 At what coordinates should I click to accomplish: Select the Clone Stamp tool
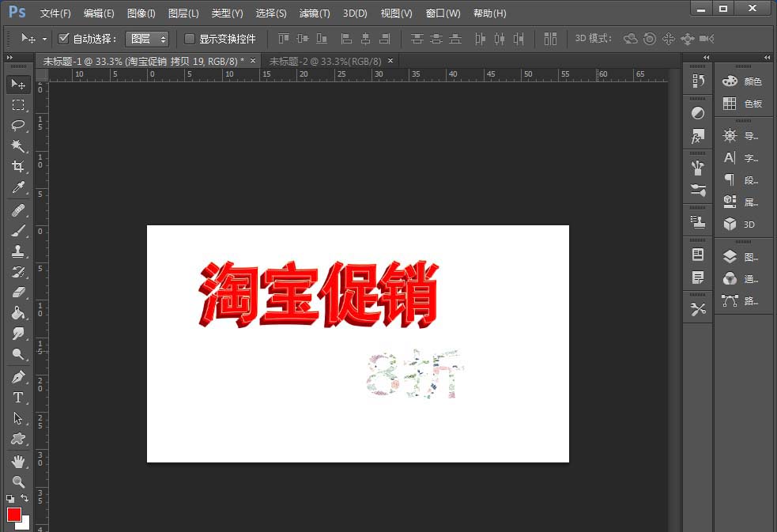pos(18,251)
